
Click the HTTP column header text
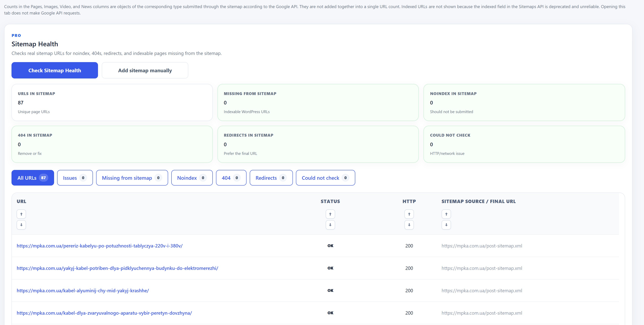[x=409, y=201]
